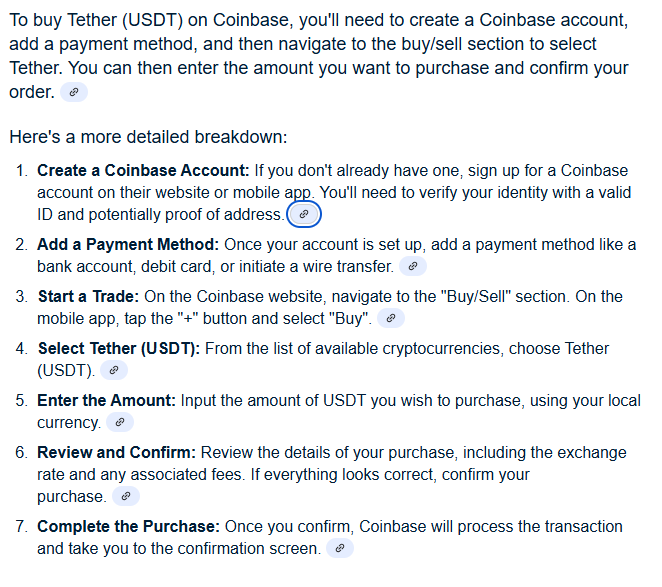This screenshot has width=662, height=587.
Task: Click the 'Enter the Amount:' bold heading
Action: coord(106,400)
